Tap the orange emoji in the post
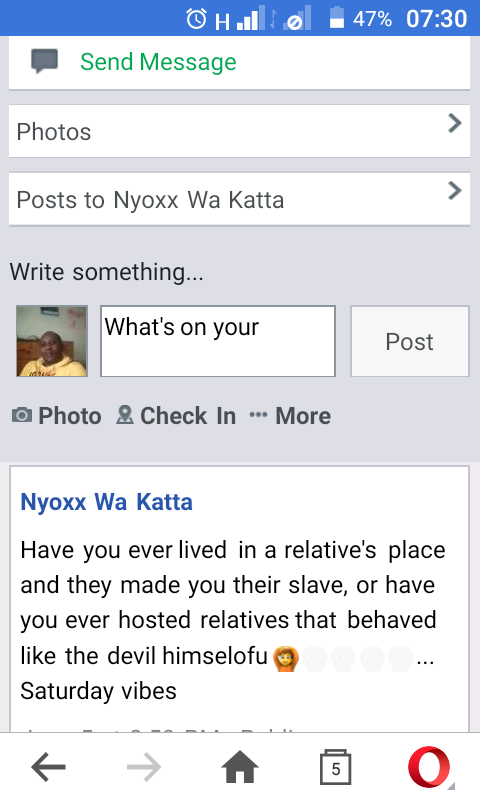 pos(286,658)
